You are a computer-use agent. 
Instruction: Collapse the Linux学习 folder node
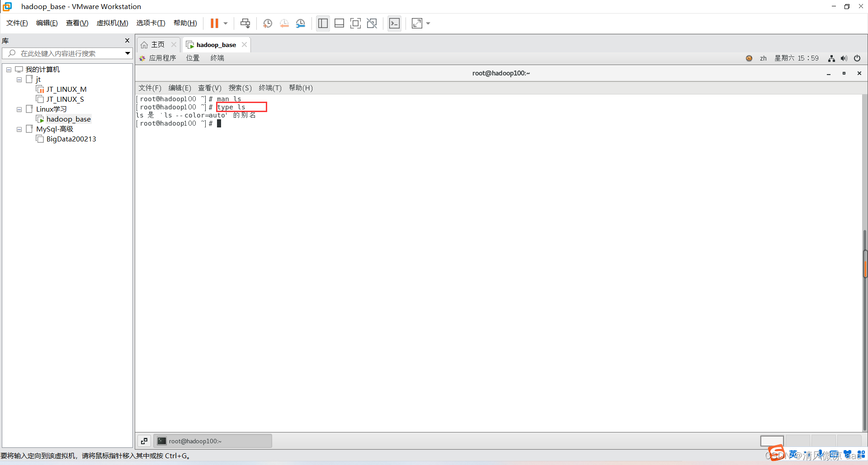coord(19,109)
